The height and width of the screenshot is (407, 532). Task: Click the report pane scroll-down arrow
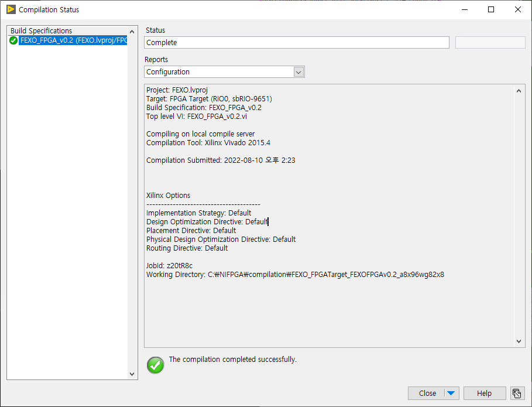(519, 341)
